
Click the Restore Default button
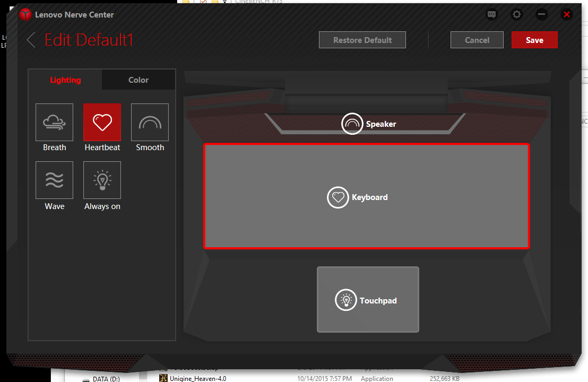click(362, 40)
